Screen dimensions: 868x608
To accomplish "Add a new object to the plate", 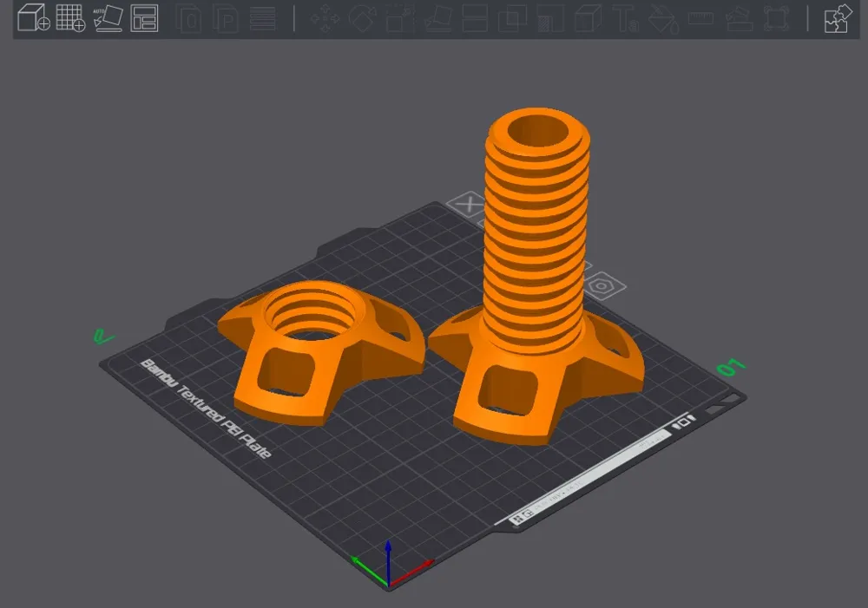I will 30,17.
